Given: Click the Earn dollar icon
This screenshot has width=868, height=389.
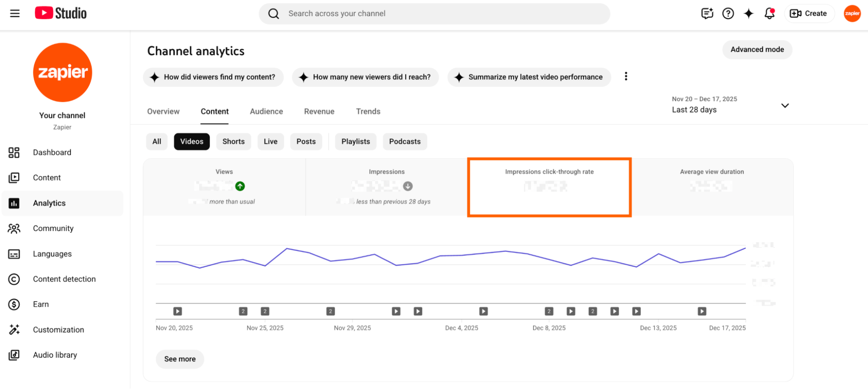Looking at the screenshot, I should (x=14, y=304).
